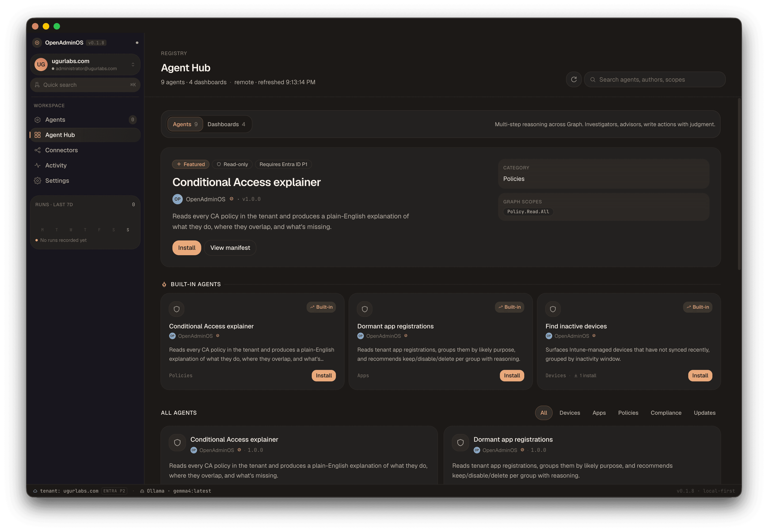Click the Policies tag on Conditional Access card

pyautogui.click(x=181, y=375)
